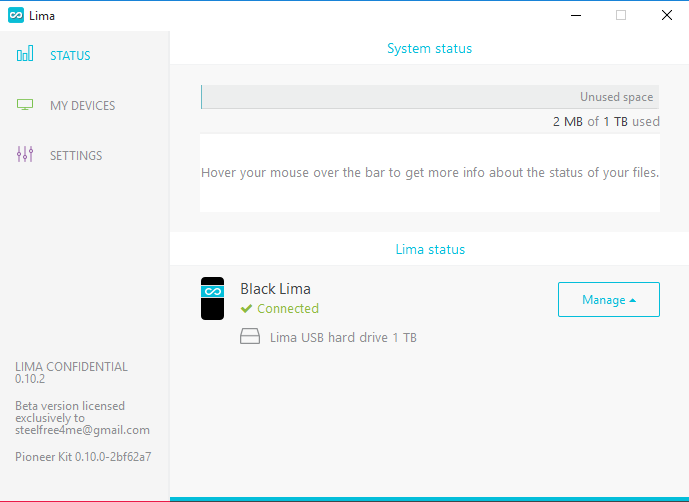
Task: Close the Lima window
Action: pos(667,15)
